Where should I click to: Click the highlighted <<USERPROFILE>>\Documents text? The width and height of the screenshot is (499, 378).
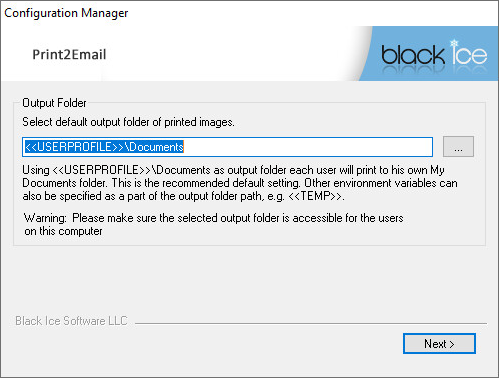[104, 147]
